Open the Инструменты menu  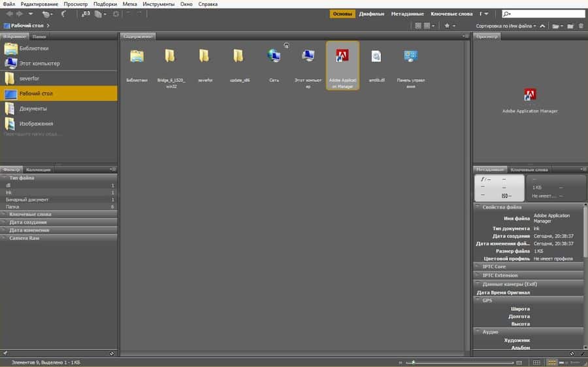pos(159,4)
